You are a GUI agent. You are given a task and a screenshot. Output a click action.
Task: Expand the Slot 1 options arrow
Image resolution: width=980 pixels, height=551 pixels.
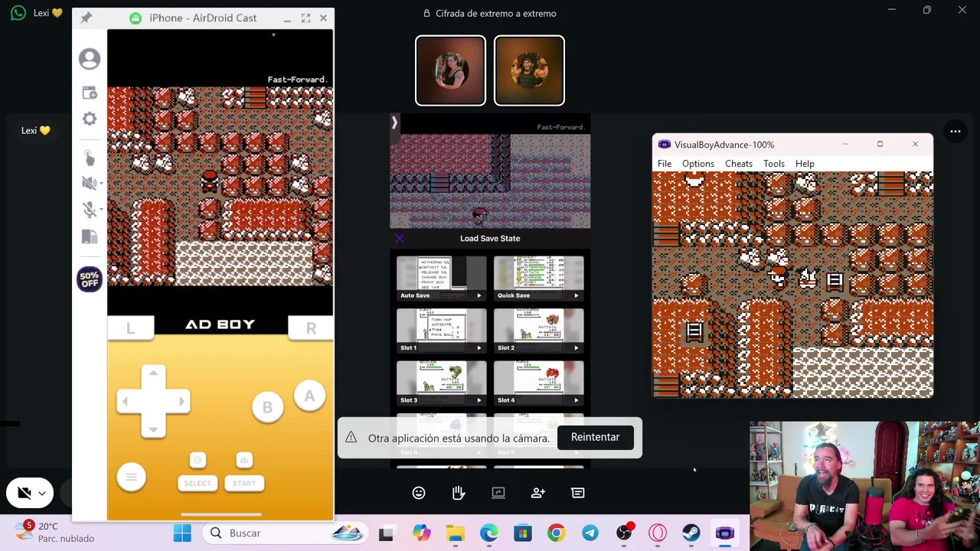coord(479,347)
